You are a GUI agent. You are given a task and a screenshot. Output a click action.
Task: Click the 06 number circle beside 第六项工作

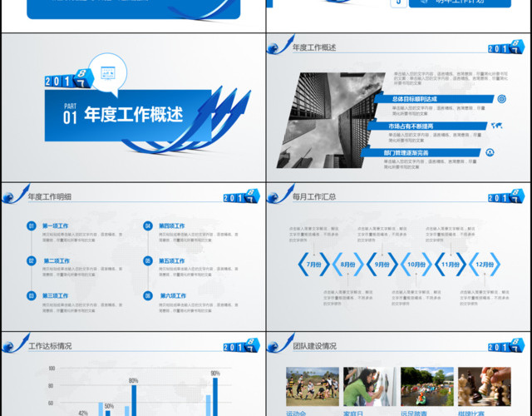148,296
